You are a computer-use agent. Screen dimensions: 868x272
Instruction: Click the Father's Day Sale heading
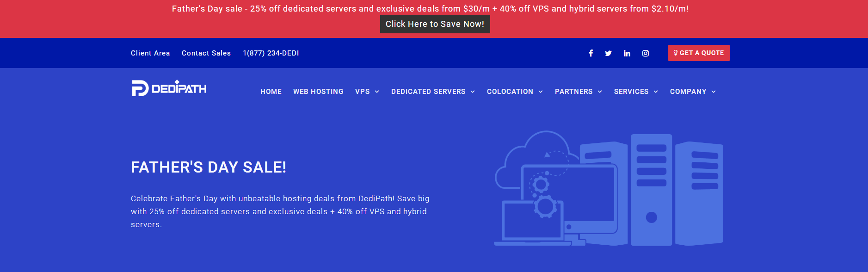[209, 167]
